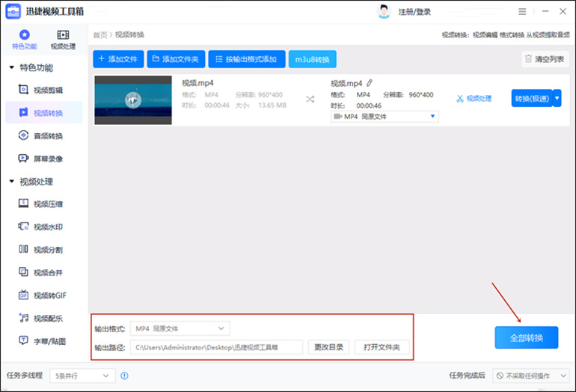Open 视频转GIF in sidebar
The image size is (576, 392).
tap(43, 295)
